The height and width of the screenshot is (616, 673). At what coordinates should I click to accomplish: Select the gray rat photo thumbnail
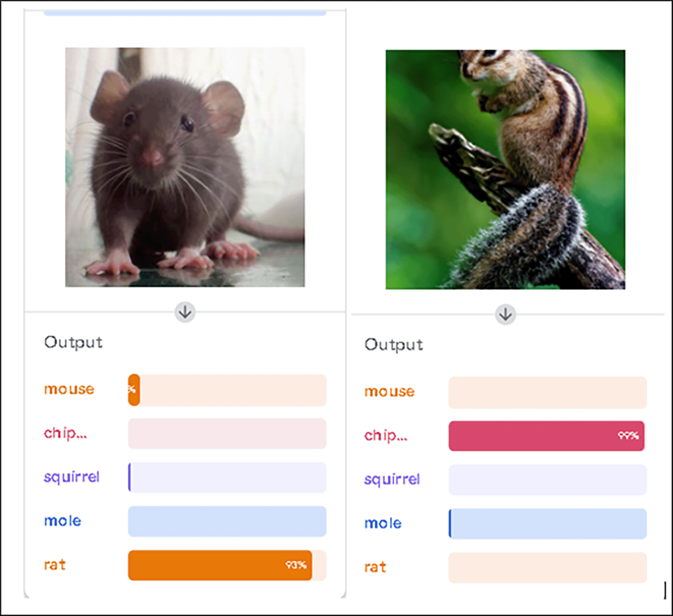point(185,167)
